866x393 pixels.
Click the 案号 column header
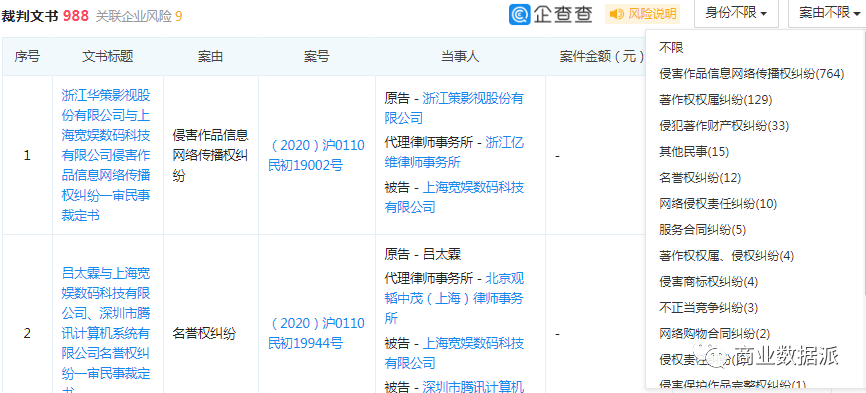coord(316,56)
